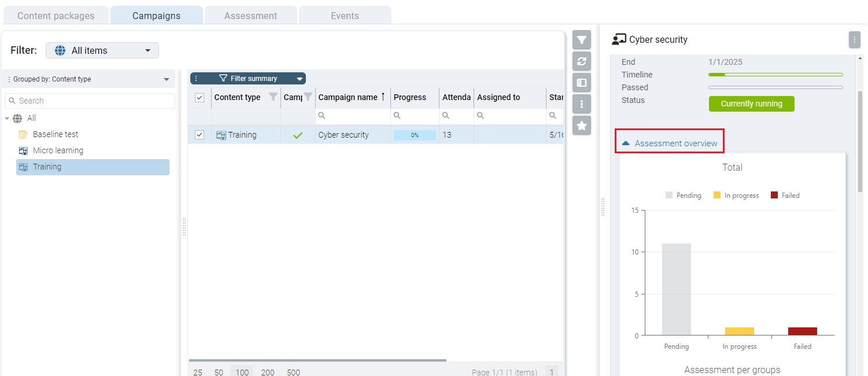
Task: Click the 0% progress bar of Cyber security
Action: click(x=415, y=135)
